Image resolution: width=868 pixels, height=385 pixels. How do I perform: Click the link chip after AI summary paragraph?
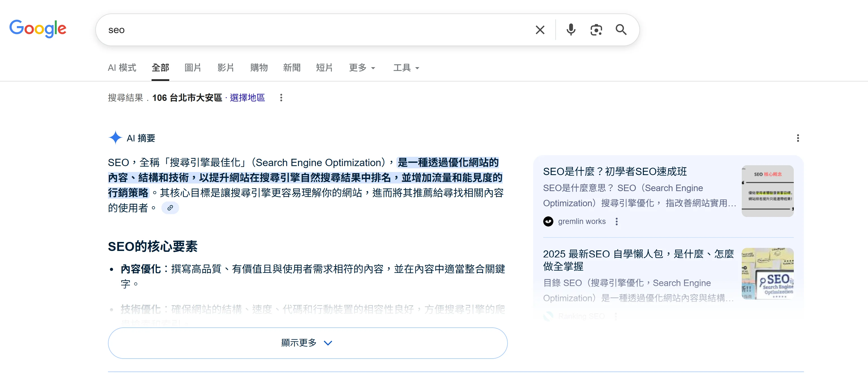click(x=170, y=208)
